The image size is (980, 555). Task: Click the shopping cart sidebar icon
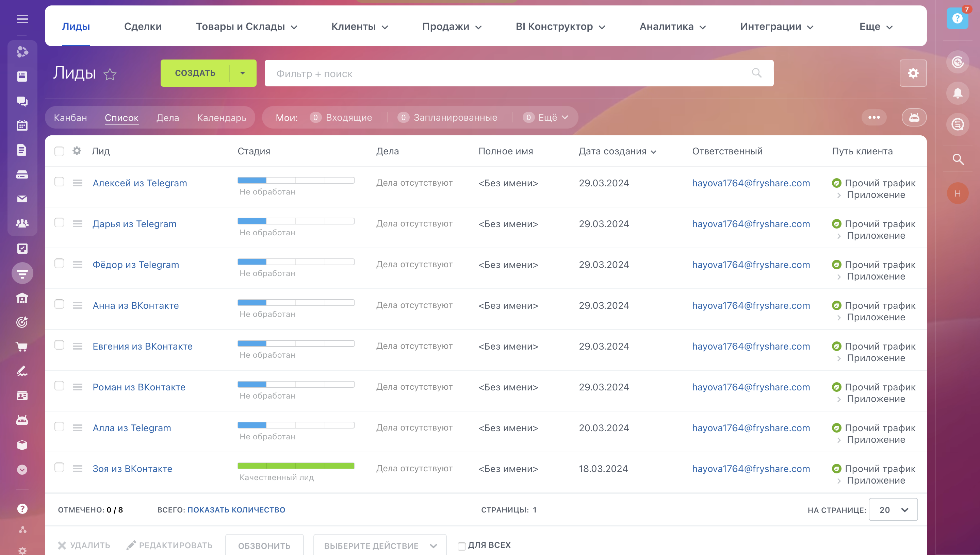point(22,347)
